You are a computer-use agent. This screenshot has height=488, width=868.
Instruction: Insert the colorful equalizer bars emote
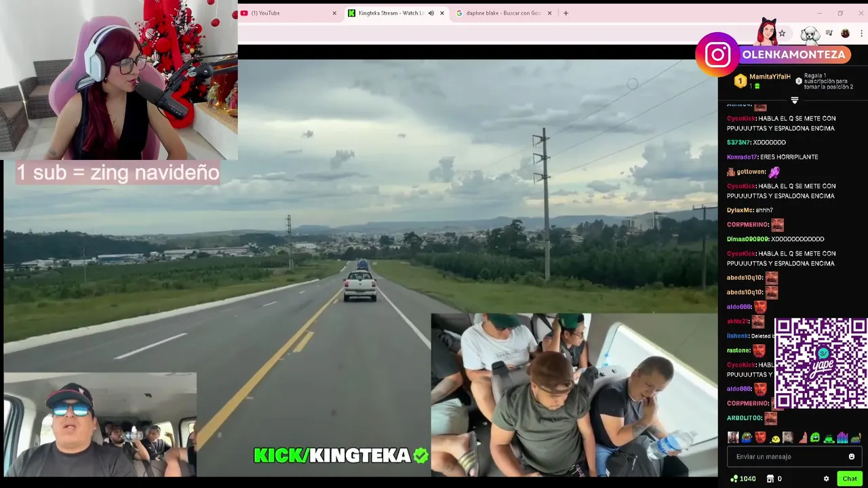click(x=842, y=438)
